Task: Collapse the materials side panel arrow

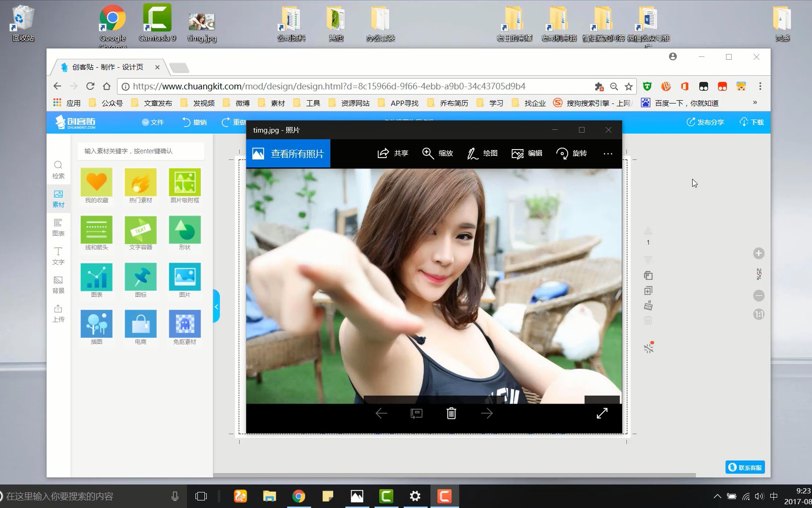Action: coord(216,307)
